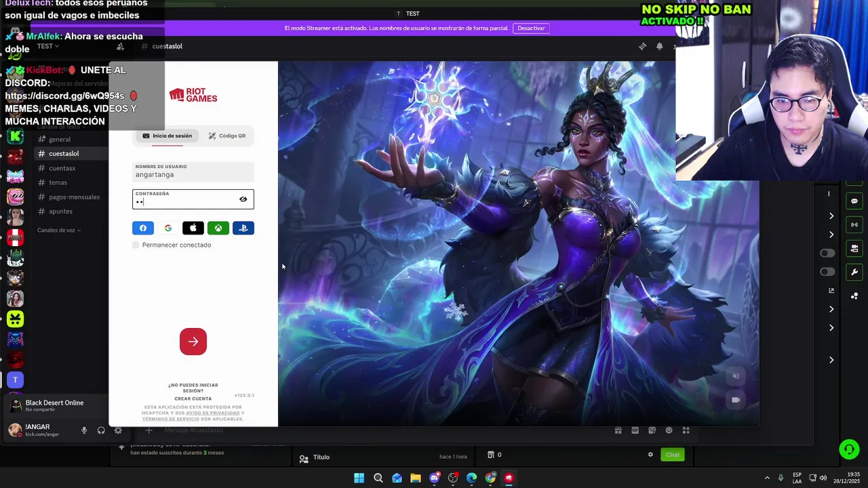
Task: Click Desactivar on Streamer mode banner
Action: click(531, 28)
